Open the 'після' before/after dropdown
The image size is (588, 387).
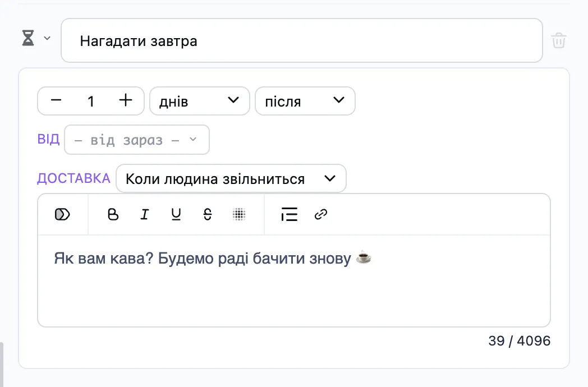[x=305, y=102]
